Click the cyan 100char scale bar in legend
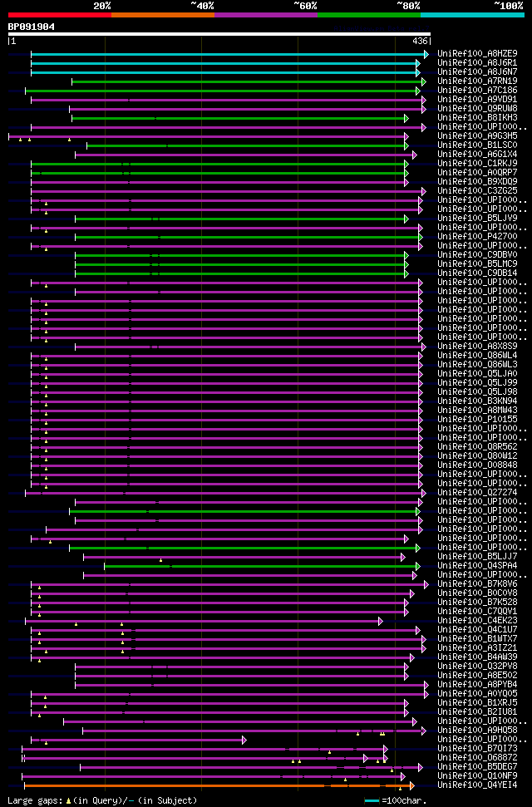This screenshot has height=807, width=532. pos(372,801)
